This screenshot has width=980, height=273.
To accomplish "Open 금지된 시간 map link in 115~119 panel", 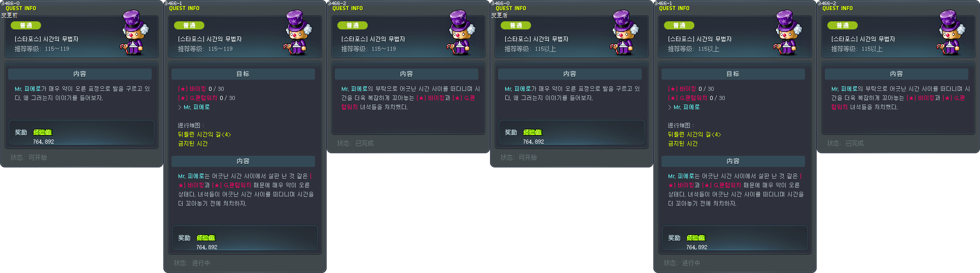I will tap(193, 144).
